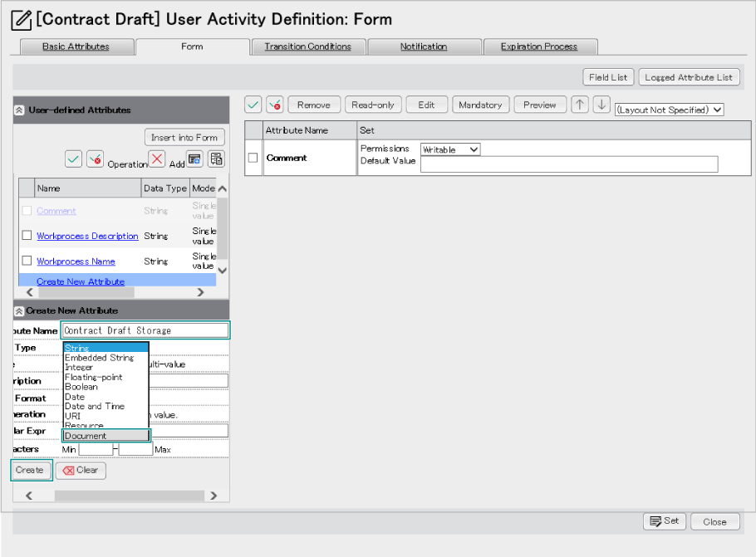Pick Date and Time data type

pos(106,406)
